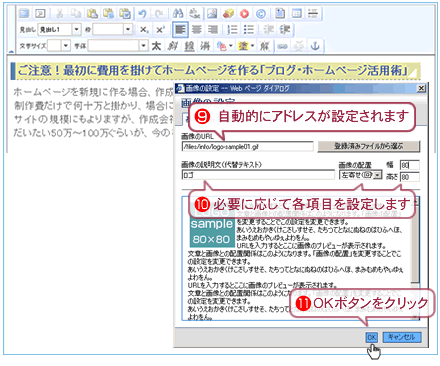Apply superscript formatting
This screenshot has height=366, width=440.
(x=160, y=30)
